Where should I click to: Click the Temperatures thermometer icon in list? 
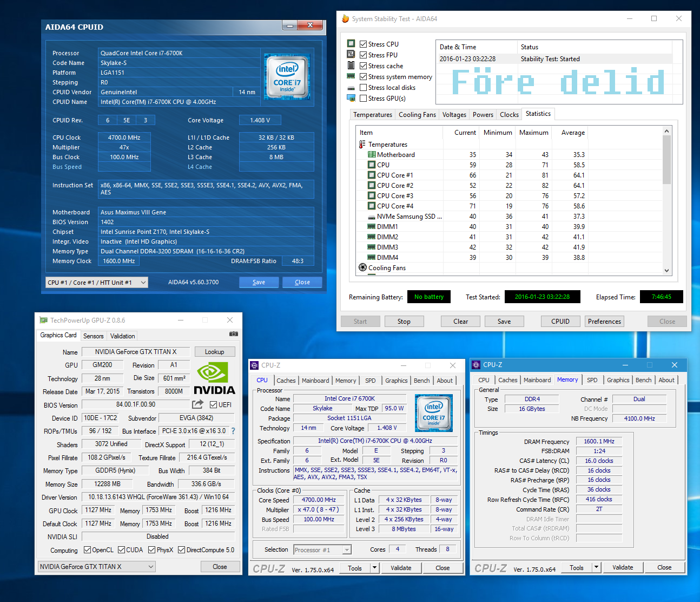coord(362,145)
